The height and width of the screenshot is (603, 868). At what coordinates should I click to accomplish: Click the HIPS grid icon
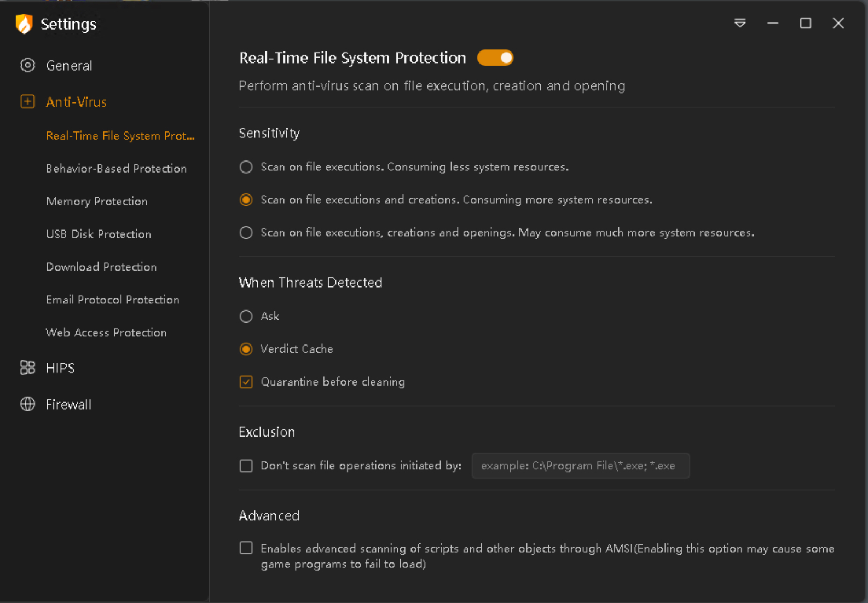tap(27, 367)
